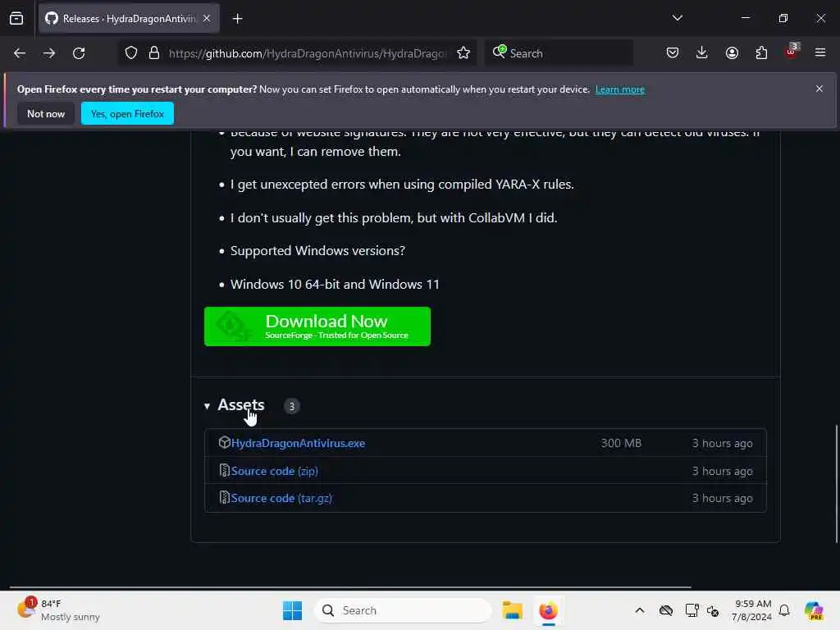The image size is (840, 630).
Task: Open the clock and calendar flyout
Action: [751, 610]
